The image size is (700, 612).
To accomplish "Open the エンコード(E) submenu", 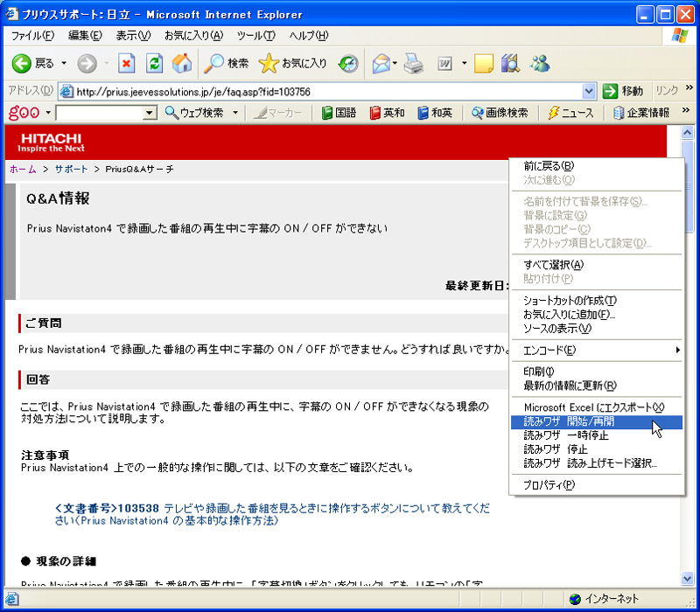I will (x=597, y=351).
